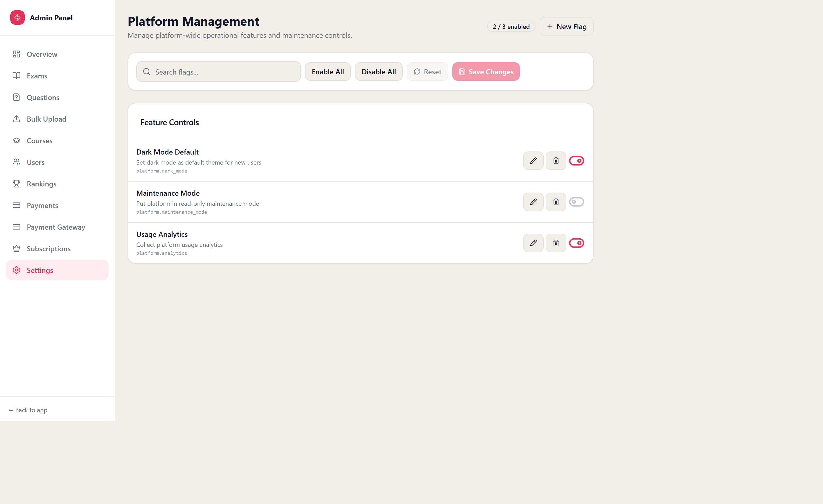Click the Exams book icon
The image size is (823, 504).
coord(16,76)
